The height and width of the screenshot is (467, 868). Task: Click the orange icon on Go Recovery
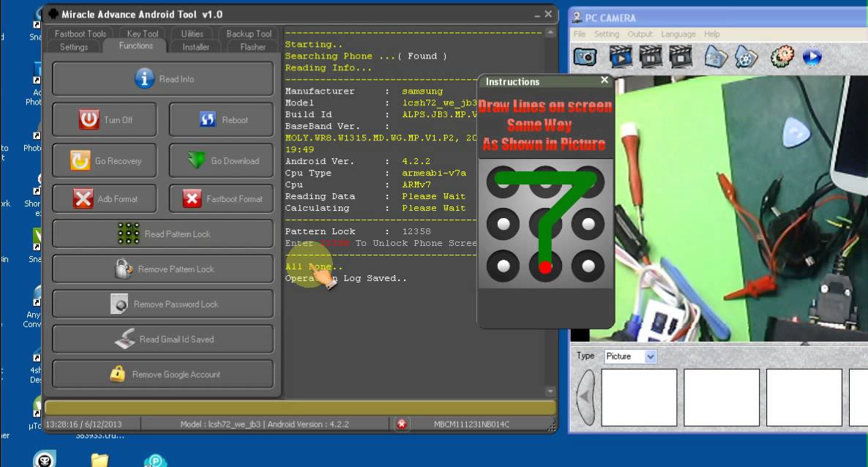pyautogui.click(x=81, y=160)
